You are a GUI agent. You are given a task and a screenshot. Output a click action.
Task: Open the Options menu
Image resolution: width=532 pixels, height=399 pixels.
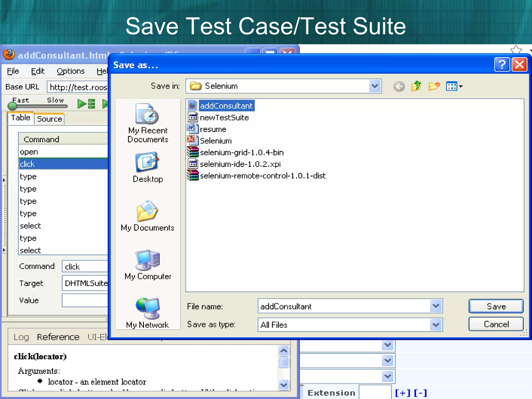pos(71,71)
